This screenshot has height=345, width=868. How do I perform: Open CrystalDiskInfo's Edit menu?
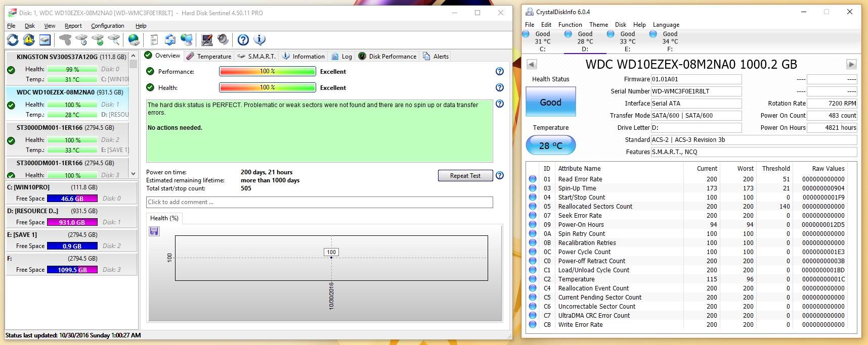(x=546, y=24)
